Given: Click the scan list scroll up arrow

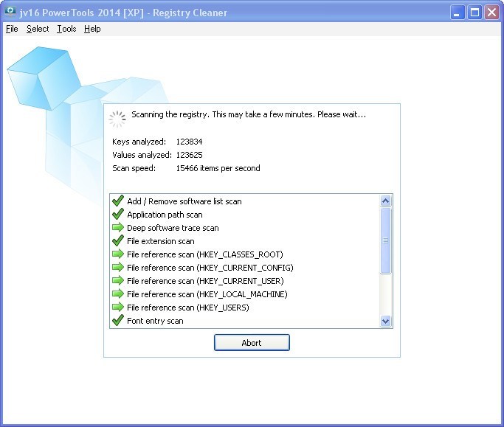Looking at the screenshot, I should pos(385,201).
